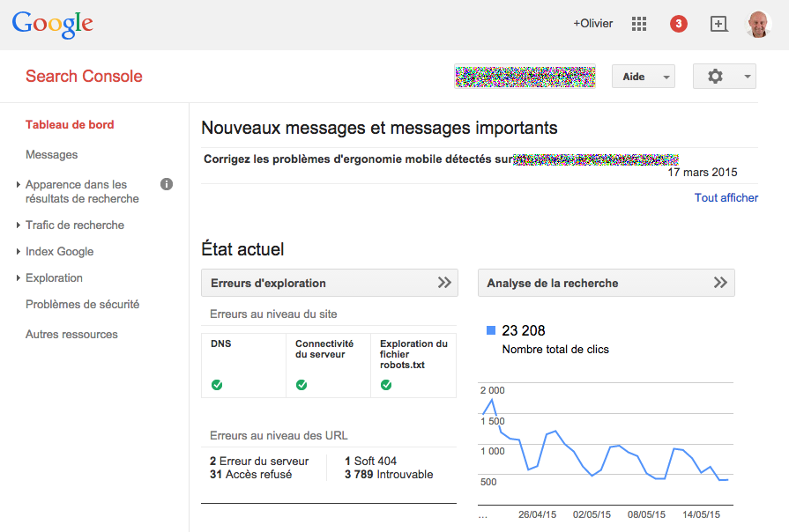Click the blurred site selector field
Viewport: 789px width, 532px height.
click(525, 77)
